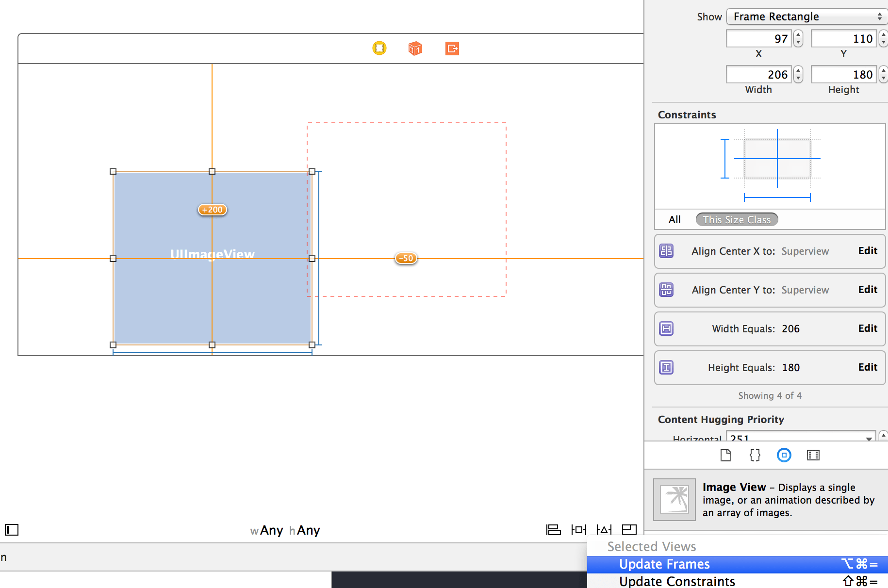Edit the Width Equals 206 constraint
This screenshot has width=888, height=588.
click(x=867, y=328)
